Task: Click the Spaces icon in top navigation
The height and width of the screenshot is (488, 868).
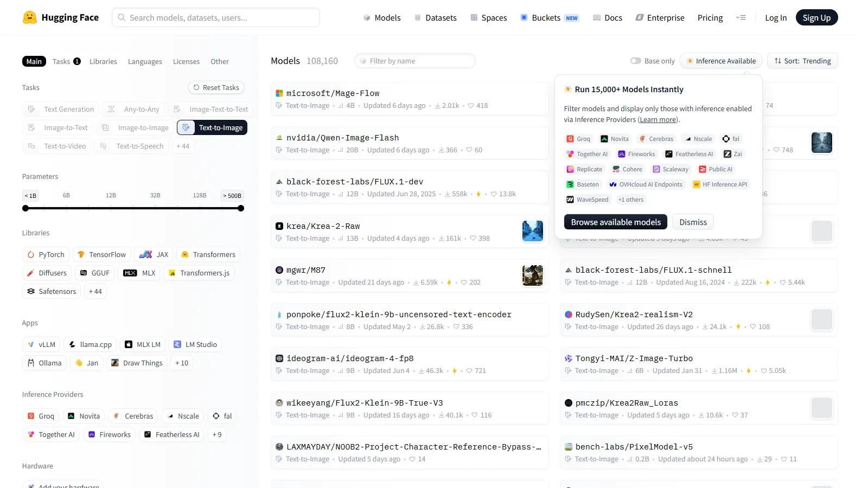Action: pyautogui.click(x=474, y=17)
